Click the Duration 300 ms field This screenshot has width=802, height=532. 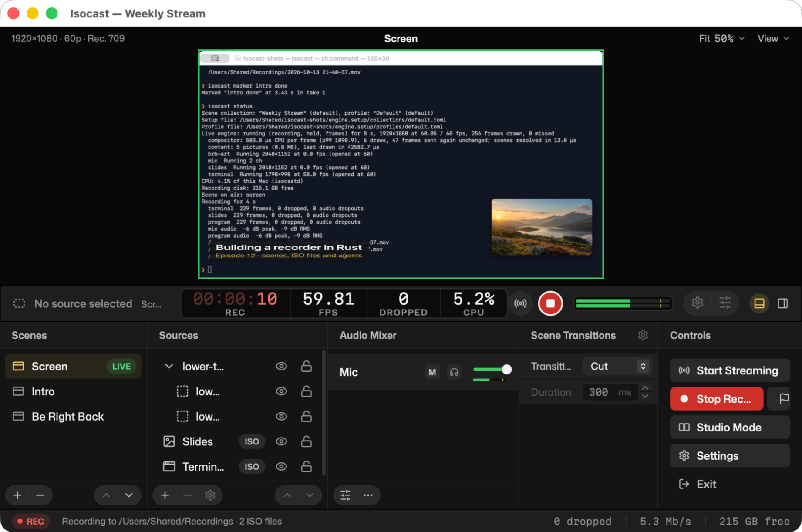click(611, 392)
